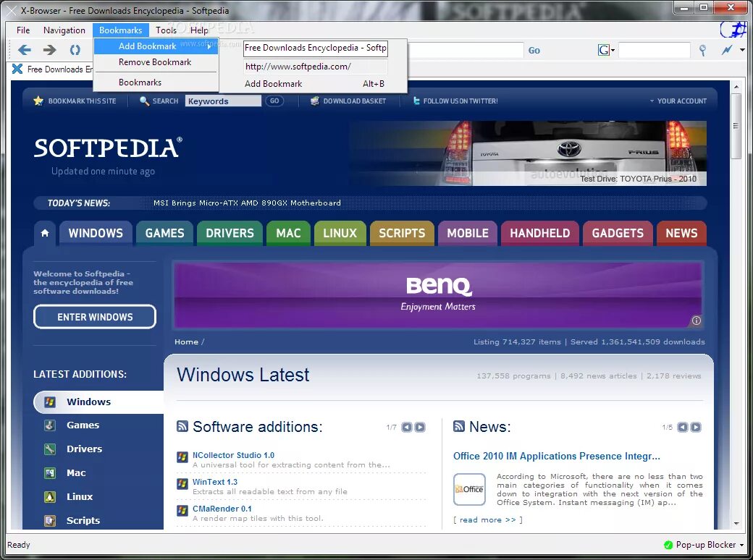The width and height of the screenshot is (753, 560).
Task: Click bookmark URL field in submenu
Action: click(316, 67)
